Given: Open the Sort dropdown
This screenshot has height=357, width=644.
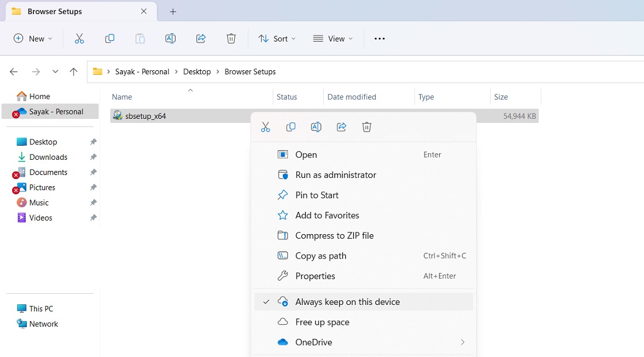Looking at the screenshot, I should click(277, 38).
